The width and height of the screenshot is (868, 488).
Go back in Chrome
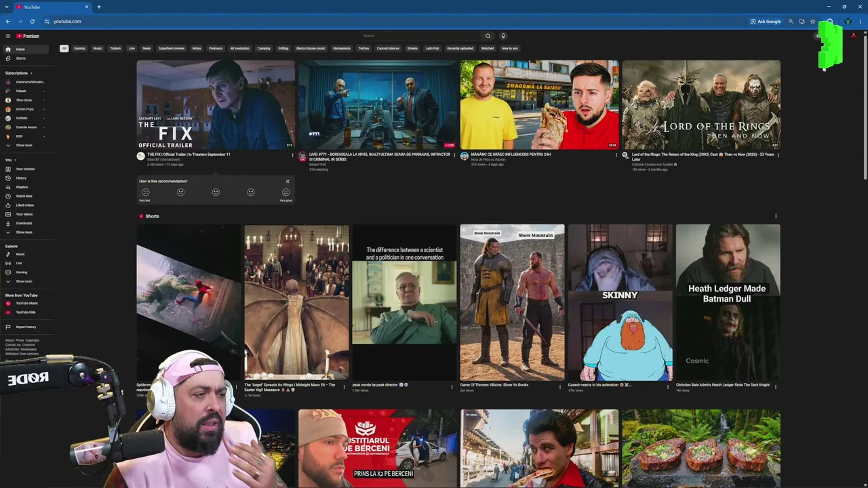point(7,21)
